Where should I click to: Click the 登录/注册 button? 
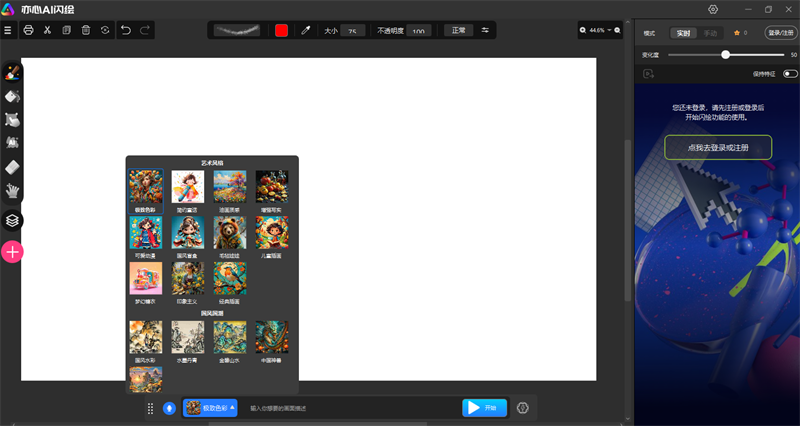click(x=780, y=33)
